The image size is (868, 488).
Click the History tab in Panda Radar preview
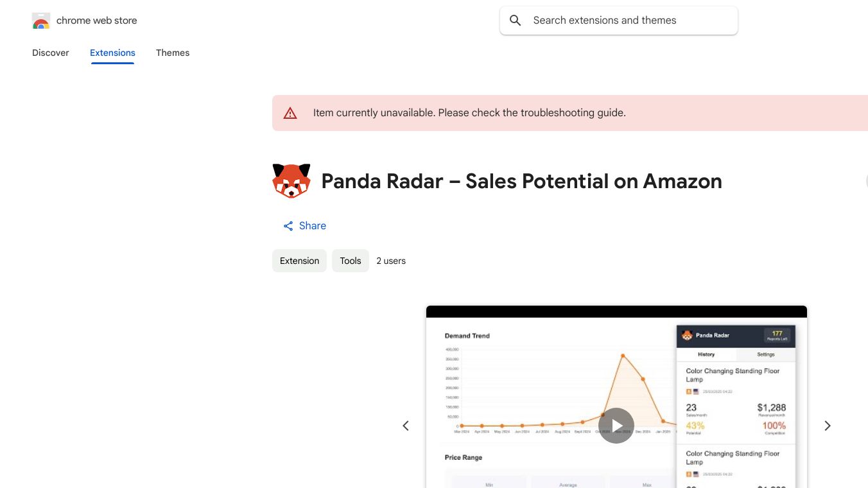click(706, 354)
